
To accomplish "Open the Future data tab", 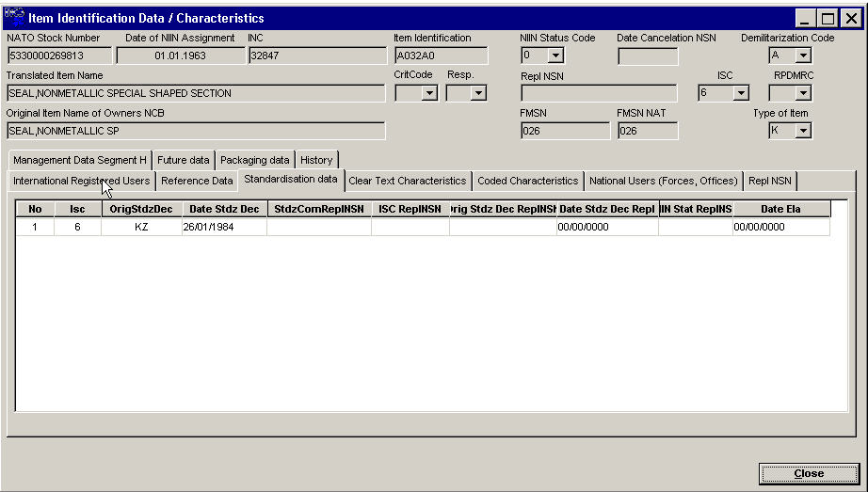I will point(184,160).
